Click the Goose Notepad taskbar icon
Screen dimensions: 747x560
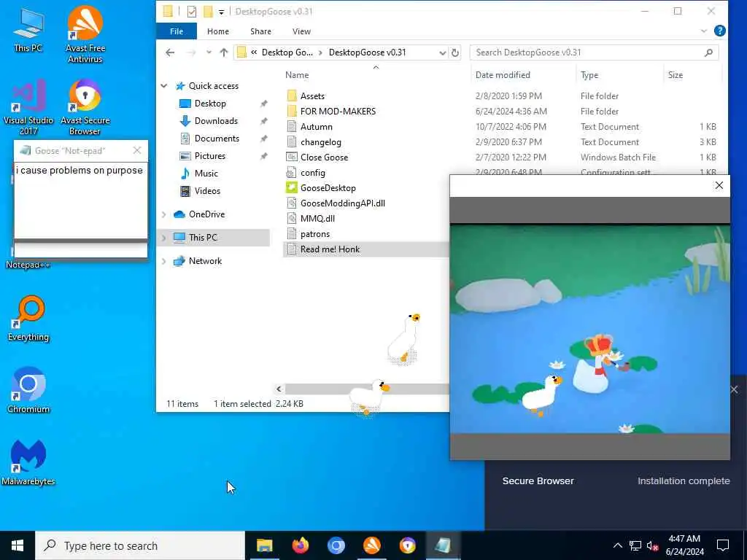[x=443, y=545]
